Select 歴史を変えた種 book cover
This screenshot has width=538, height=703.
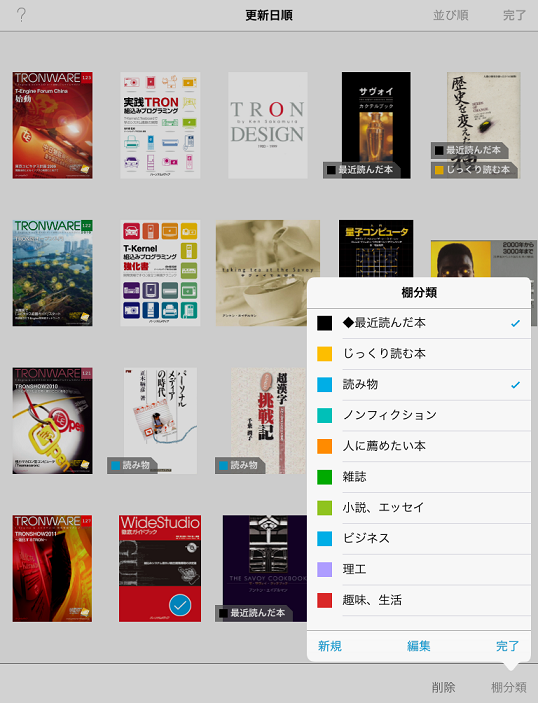(x=484, y=125)
